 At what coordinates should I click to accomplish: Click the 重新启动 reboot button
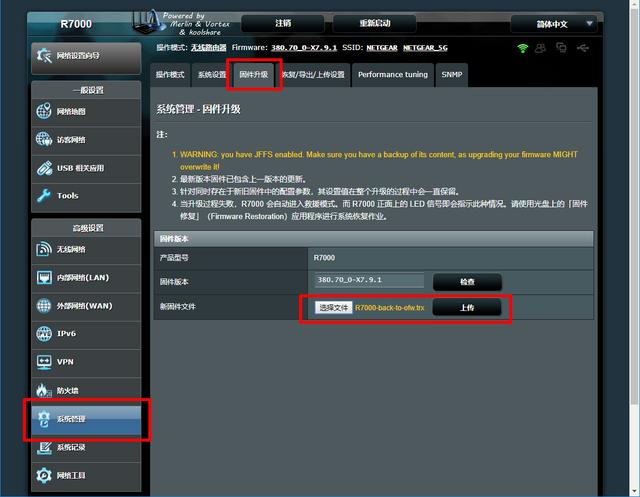click(375, 23)
